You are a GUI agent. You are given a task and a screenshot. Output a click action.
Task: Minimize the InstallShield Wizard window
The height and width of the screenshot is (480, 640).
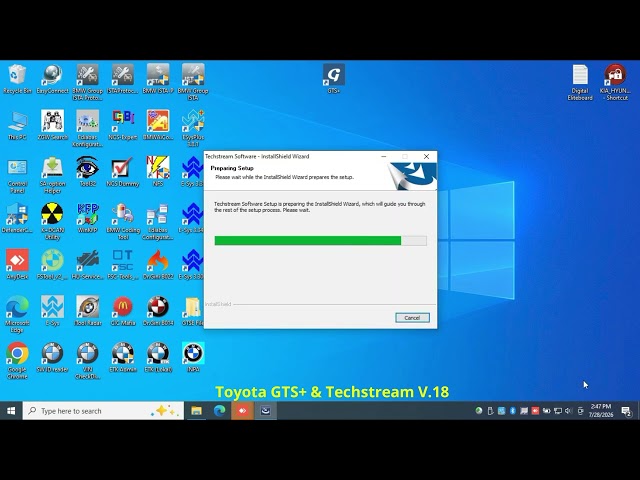[384, 156]
